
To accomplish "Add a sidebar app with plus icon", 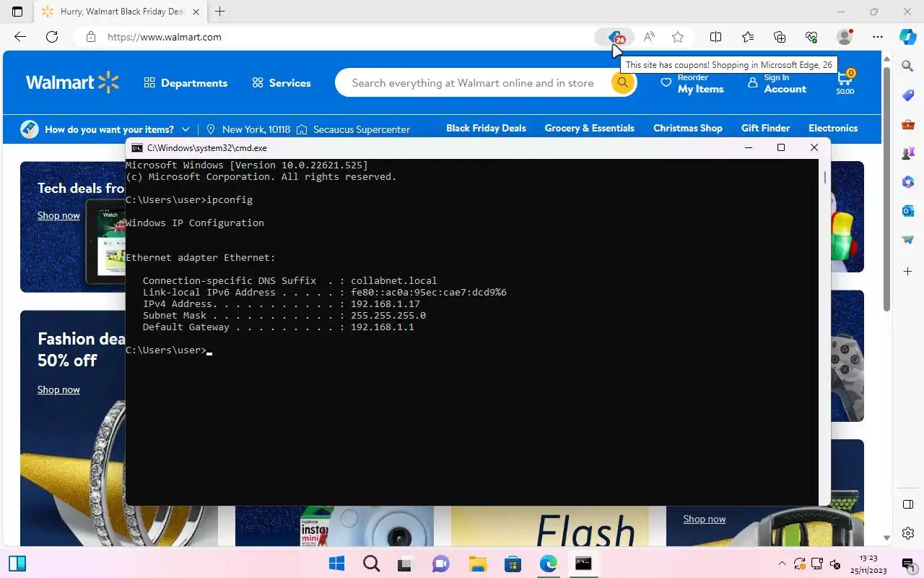I will point(908,272).
